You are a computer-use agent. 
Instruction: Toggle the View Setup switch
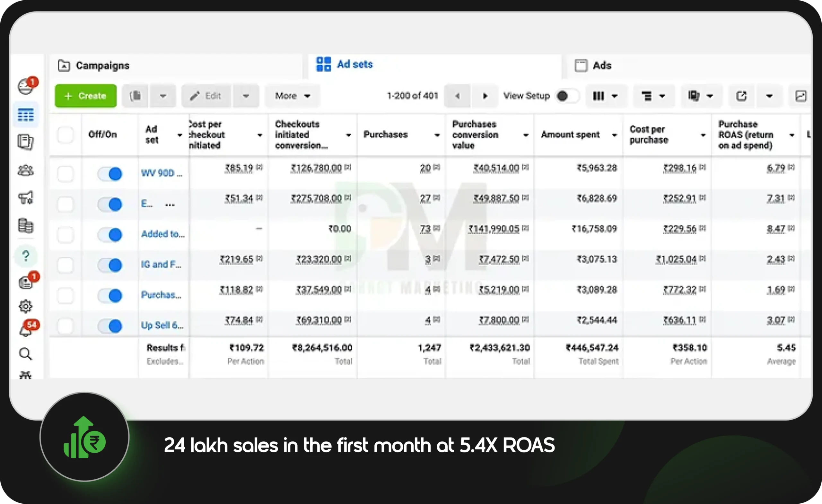tap(567, 96)
